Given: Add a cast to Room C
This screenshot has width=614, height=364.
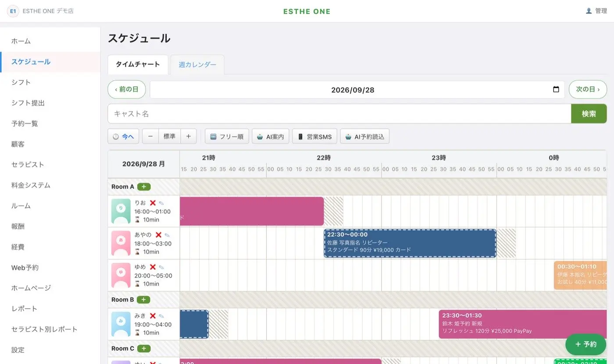Looking at the screenshot, I should click(144, 349).
